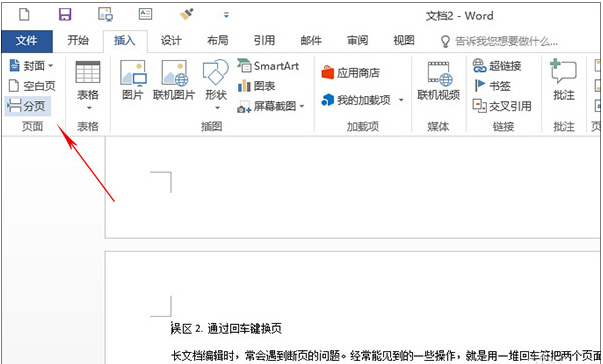Click 我的加载项 (My Add-ins)
Screen dimensions: 603x364
coord(356,100)
